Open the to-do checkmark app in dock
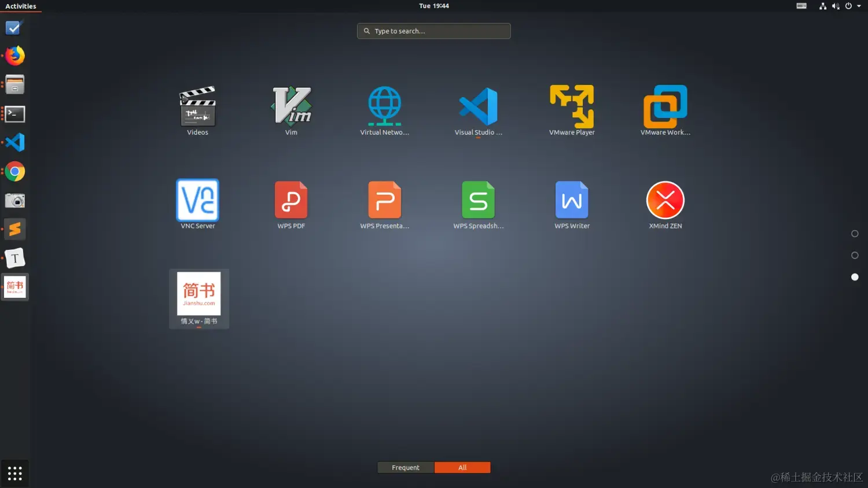Screen dimensions: 868x488 tap(14, 28)
